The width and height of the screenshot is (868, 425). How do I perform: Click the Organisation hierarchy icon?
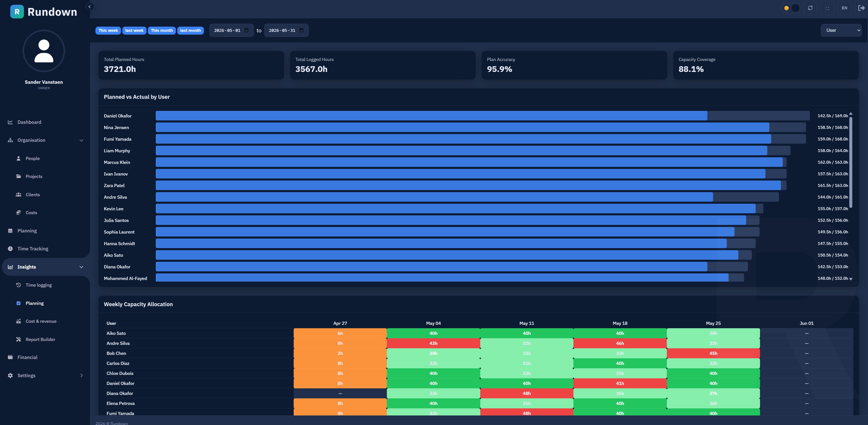10,140
